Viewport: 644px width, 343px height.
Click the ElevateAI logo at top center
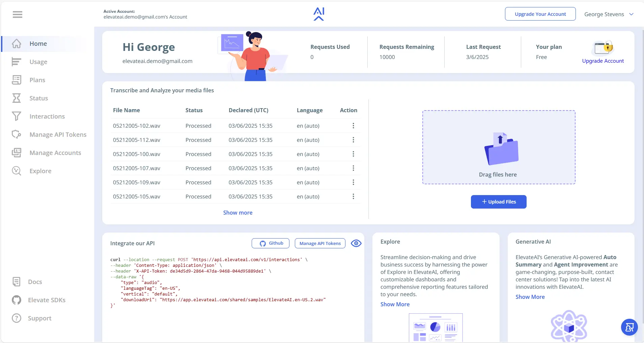coord(319,14)
